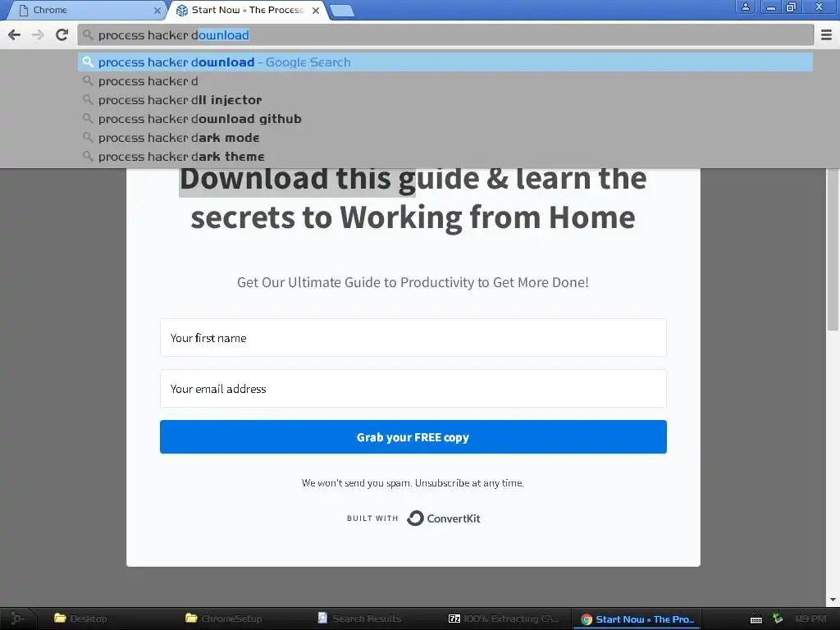This screenshot has height=630, width=840.
Task: Click the keyboard icon in the system tray
Action: (x=756, y=619)
